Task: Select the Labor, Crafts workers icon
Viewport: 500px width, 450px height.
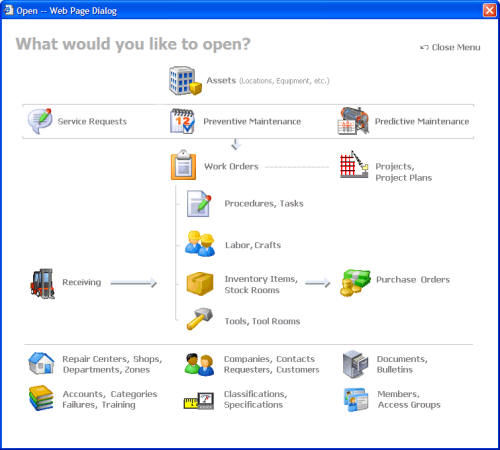Action: pyautogui.click(x=200, y=244)
